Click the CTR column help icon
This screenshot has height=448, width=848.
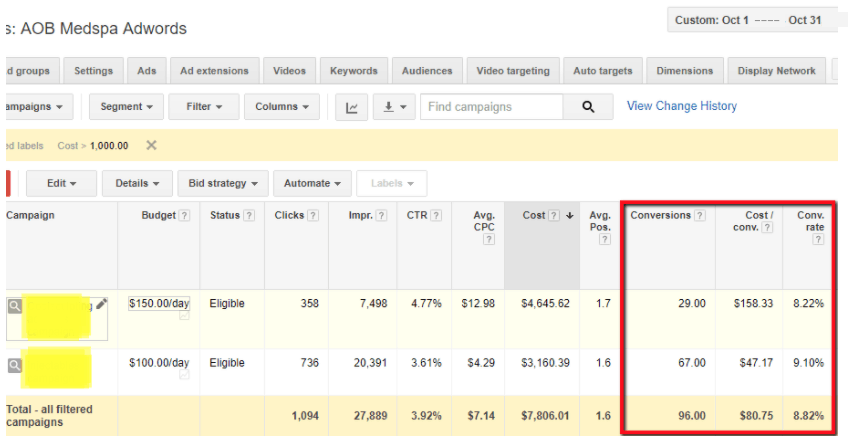(x=436, y=215)
